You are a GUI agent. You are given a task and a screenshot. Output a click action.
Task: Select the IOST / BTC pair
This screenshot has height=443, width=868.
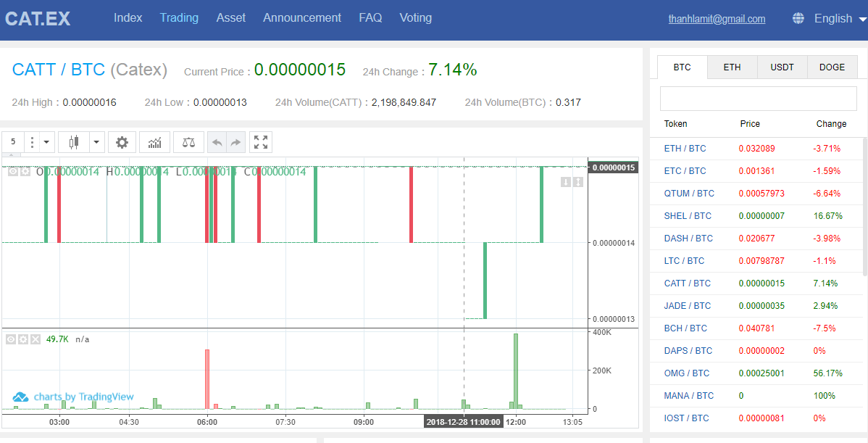686,418
